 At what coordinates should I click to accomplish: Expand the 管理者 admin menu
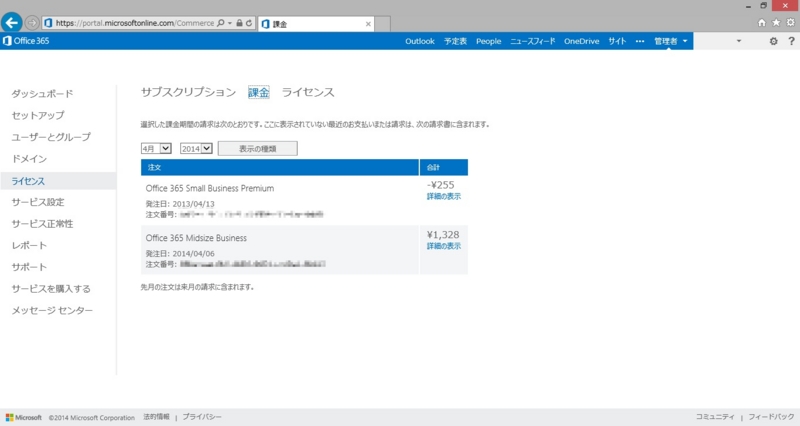670,41
